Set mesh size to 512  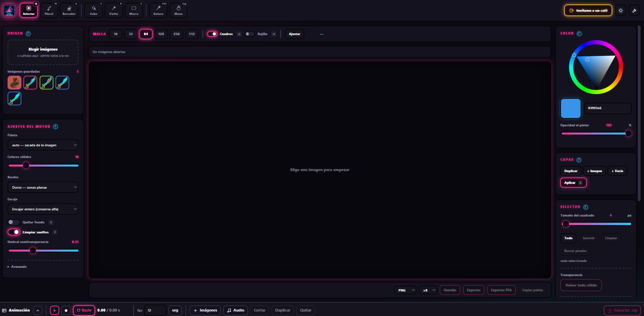click(192, 34)
